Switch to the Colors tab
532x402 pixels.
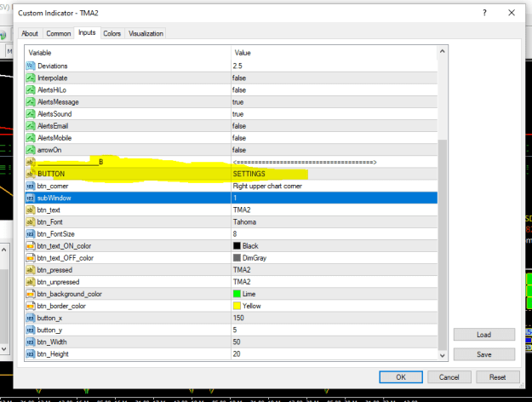pyautogui.click(x=112, y=33)
